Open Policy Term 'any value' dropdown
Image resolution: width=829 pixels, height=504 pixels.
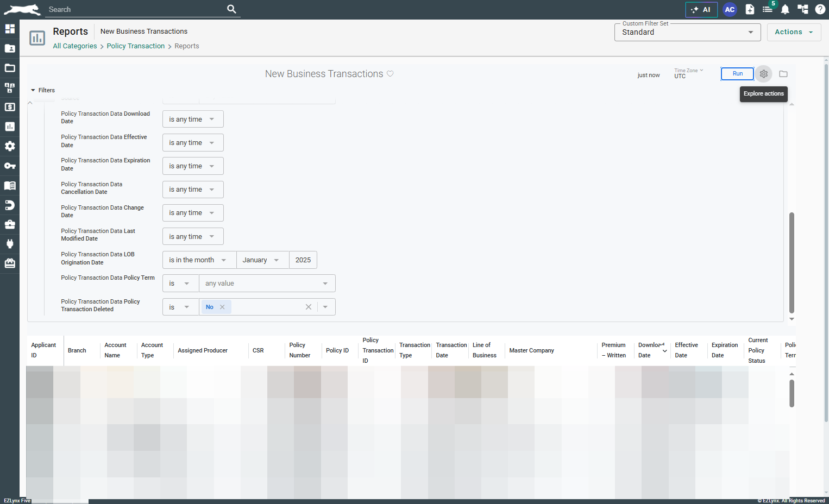pyautogui.click(x=267, y=283)
